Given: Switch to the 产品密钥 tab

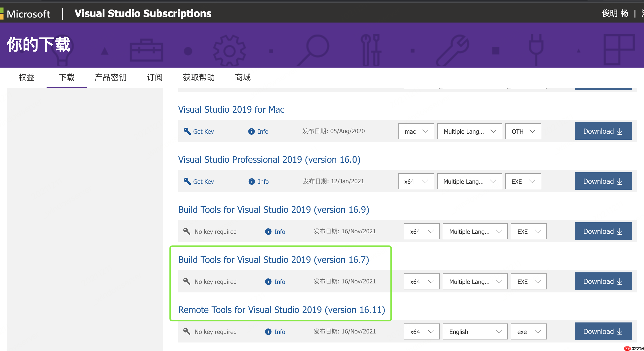Looking at the screenshot, I should coord(110,78).
